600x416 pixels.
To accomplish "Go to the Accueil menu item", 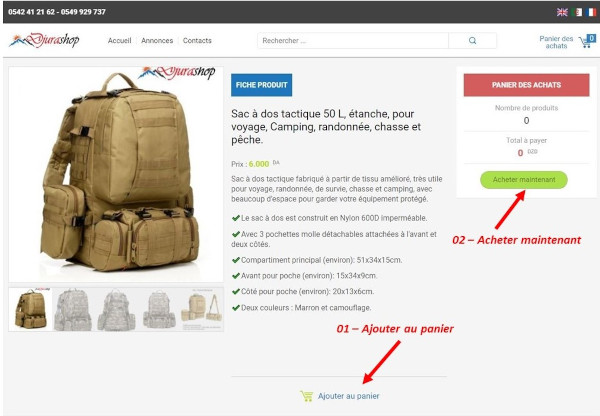I will 119,41.
